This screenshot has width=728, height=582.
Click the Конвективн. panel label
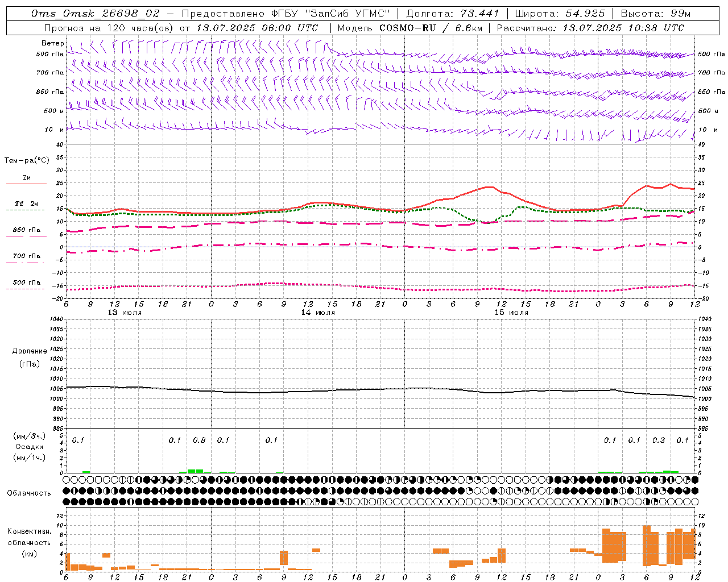pos(30,531)
